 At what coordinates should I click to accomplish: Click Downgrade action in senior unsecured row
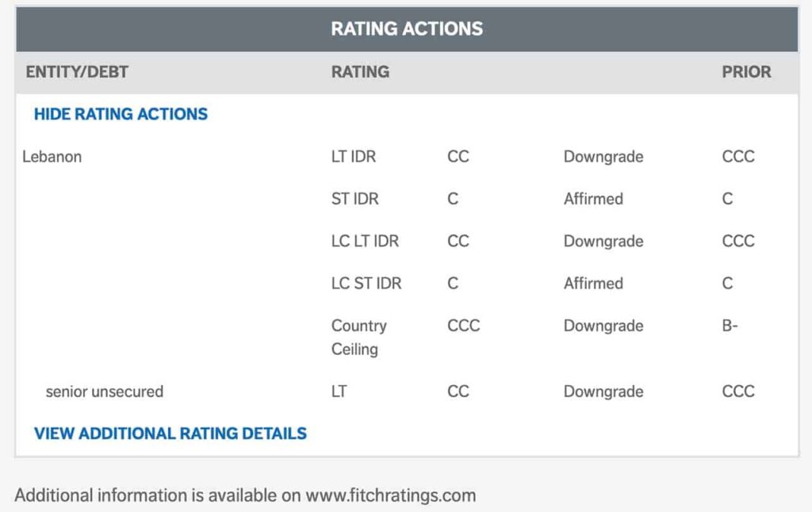coord(603,392)
